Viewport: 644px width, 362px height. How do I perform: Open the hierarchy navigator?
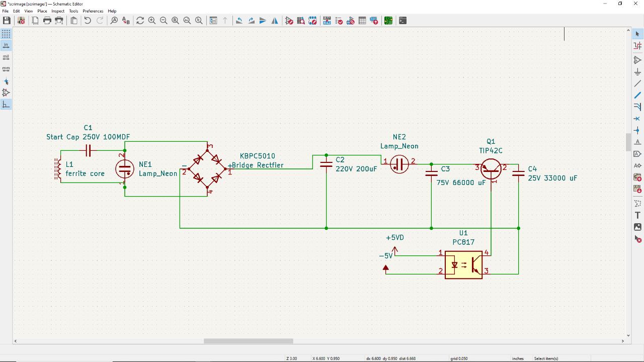point(213,21)
